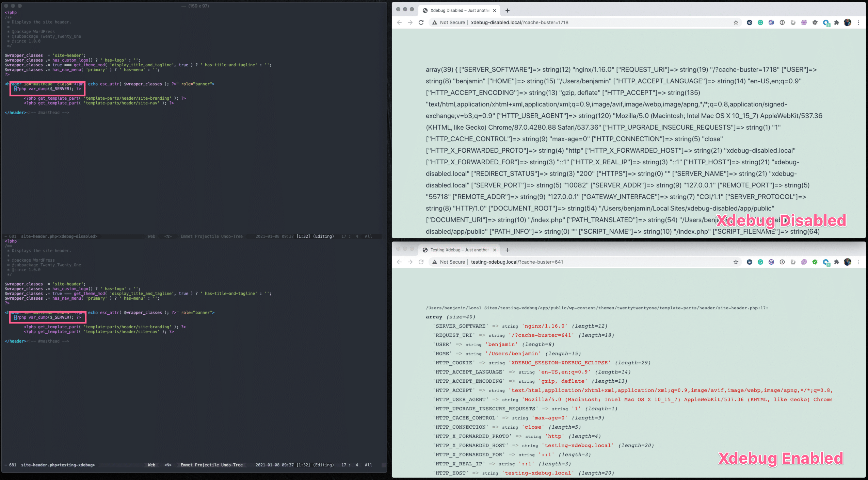The width and height of the screenshot is (868, 480).
Task: Click 'Web' mode label in the lower editor status line
Action: [x=151, y=465]
